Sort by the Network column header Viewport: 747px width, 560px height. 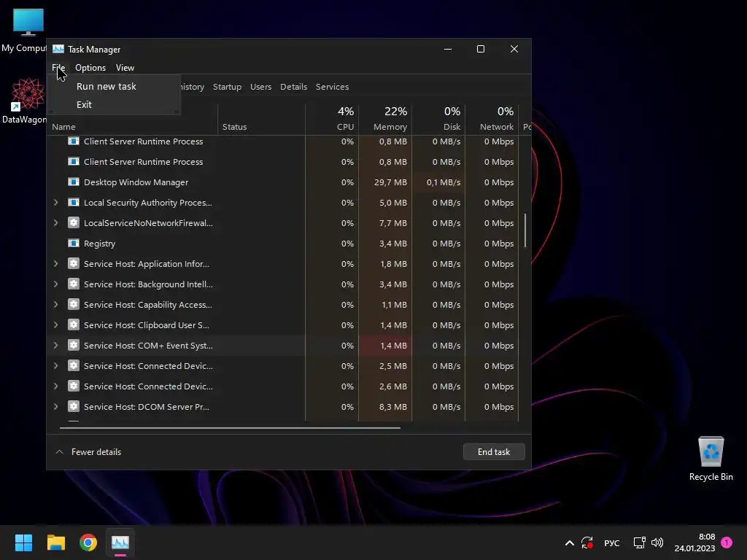pyautogui.click(x=492, y=119)
